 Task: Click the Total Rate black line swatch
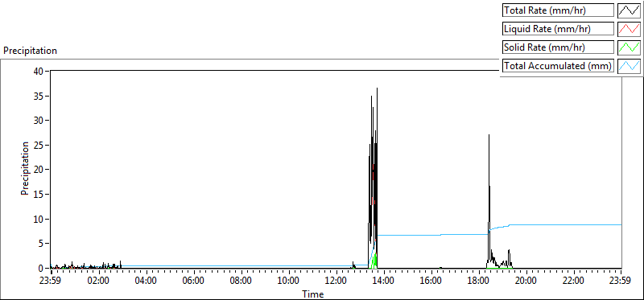click(x=630, y=10)
